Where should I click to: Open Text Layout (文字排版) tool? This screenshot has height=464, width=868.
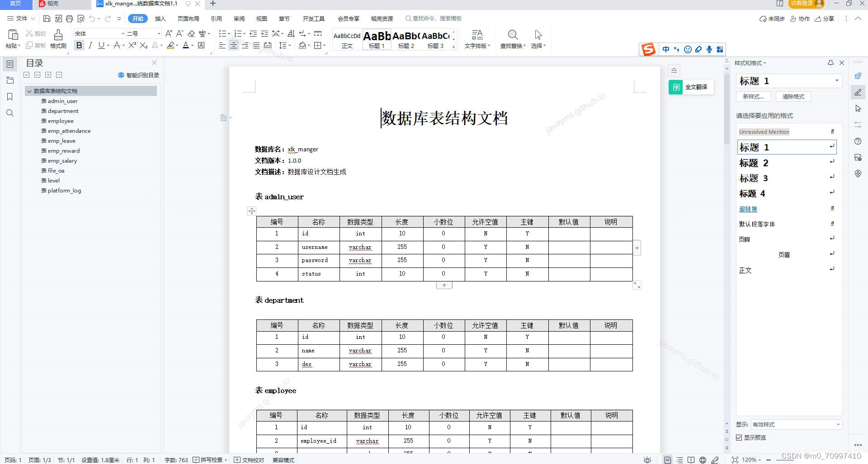click(477, 39)
